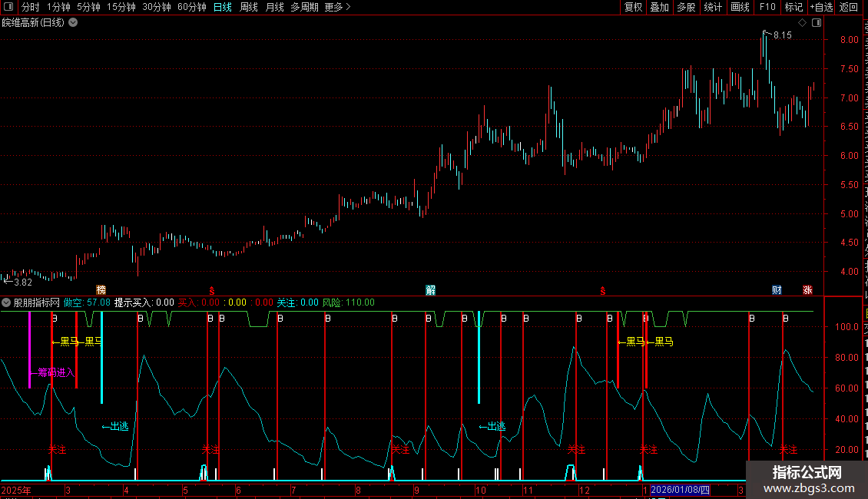The image size is (868, 499).
Task: Click the 做空: 57.08 indicator value
Action: 87,302
